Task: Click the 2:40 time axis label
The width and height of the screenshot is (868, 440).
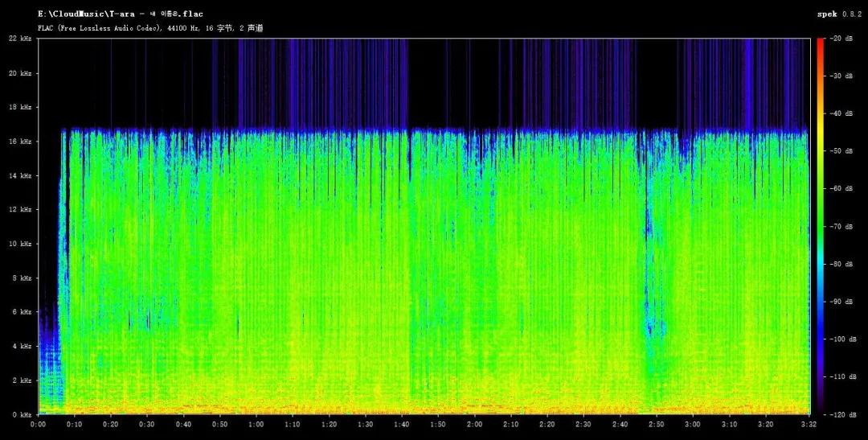Action: click(620, 425)
